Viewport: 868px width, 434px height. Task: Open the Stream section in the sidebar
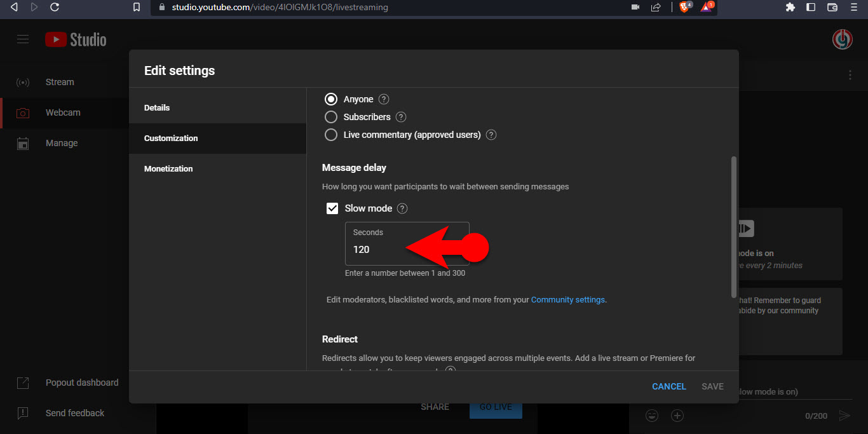[59, 82]
